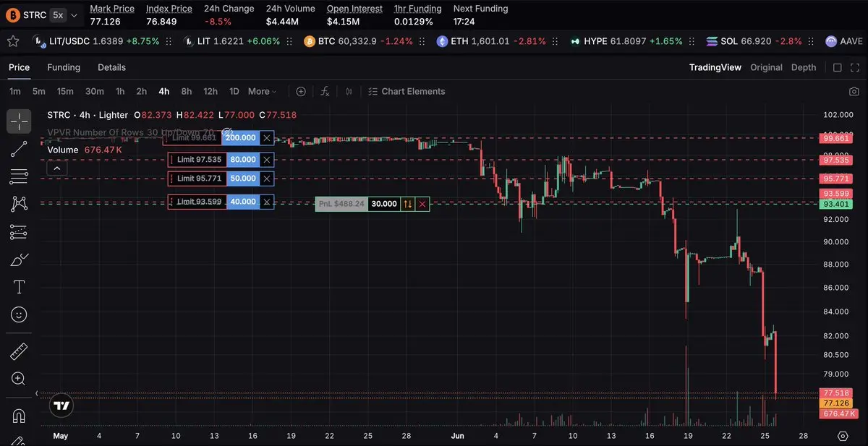Set timeframe to 30m

(95, 92)
